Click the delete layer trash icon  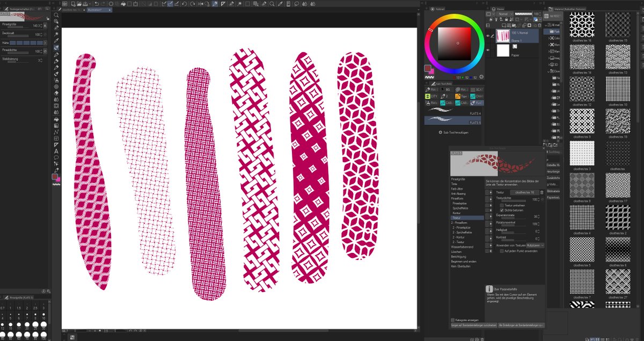[539, 25]
